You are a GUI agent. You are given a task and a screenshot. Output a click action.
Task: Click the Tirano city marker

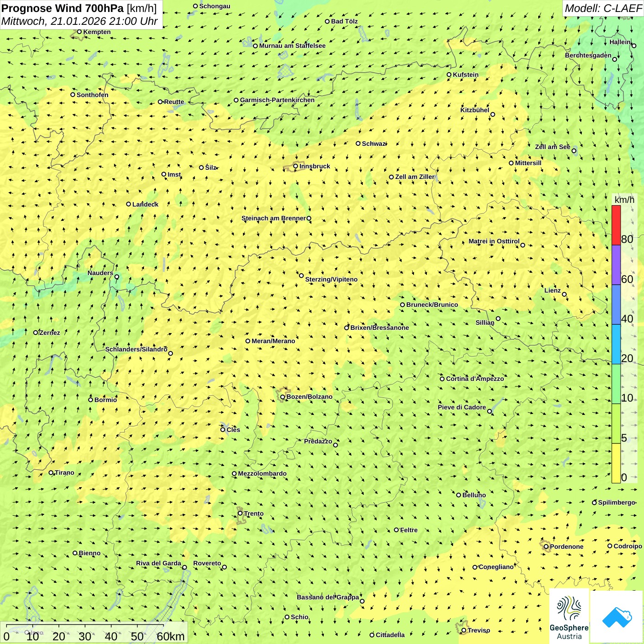point(51,472)
